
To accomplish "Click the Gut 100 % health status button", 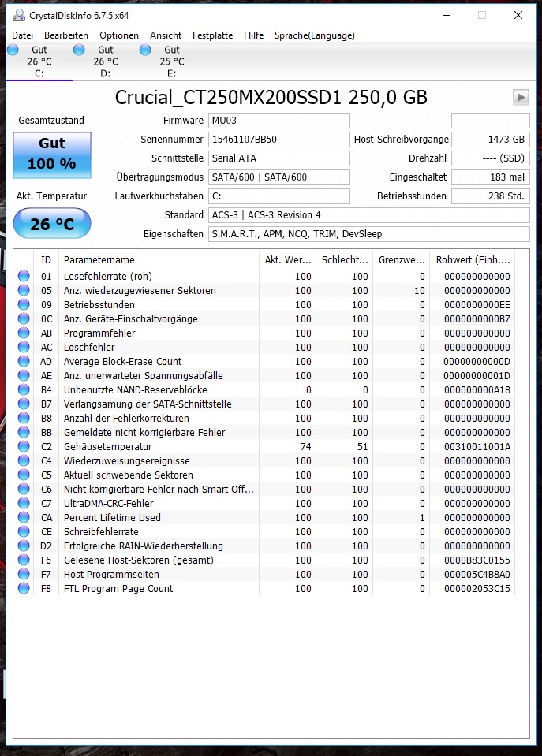I will tap(52, 155).
